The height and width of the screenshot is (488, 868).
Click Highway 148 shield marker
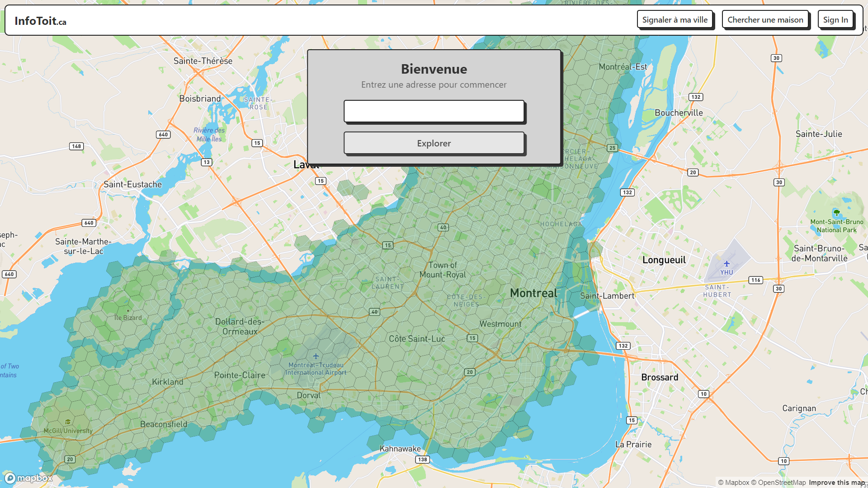(x=76, y=146)
